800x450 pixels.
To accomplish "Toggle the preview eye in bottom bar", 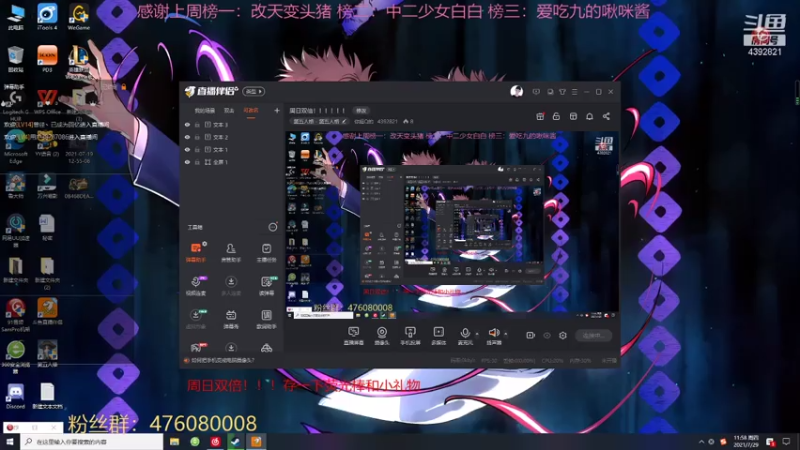I will point(546,335).
